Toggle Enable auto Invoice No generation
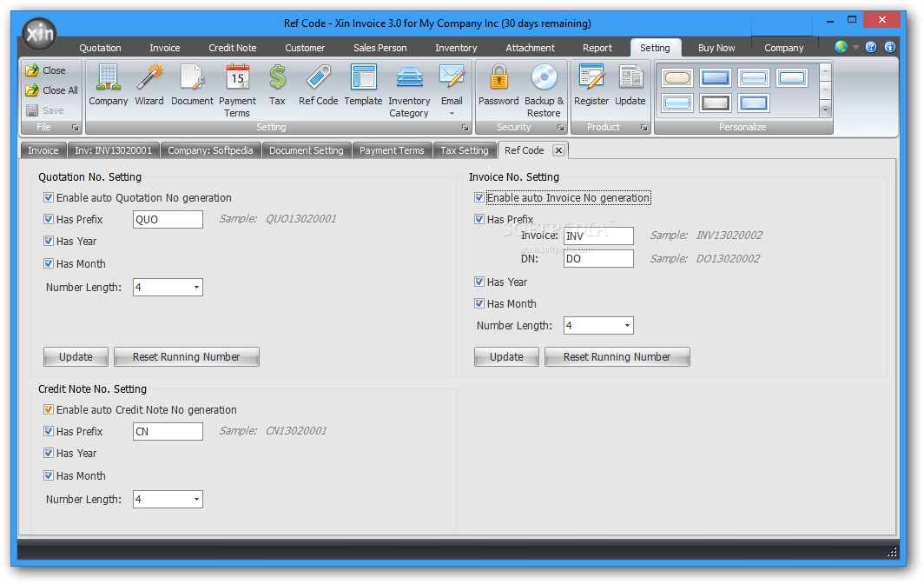The width and height of the screenshot is (924, 584). (x=479, y=197)
